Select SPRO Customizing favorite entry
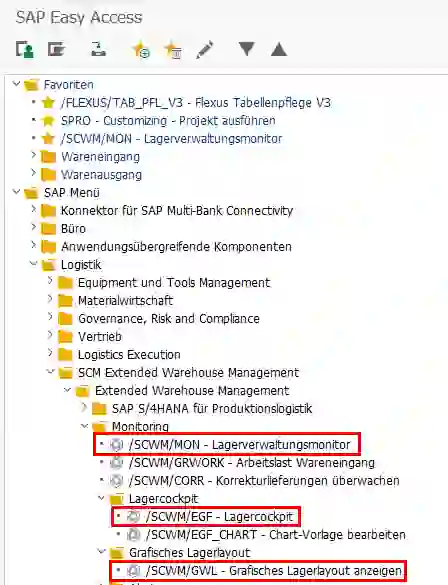448x585 pixels. click(168, 121)
